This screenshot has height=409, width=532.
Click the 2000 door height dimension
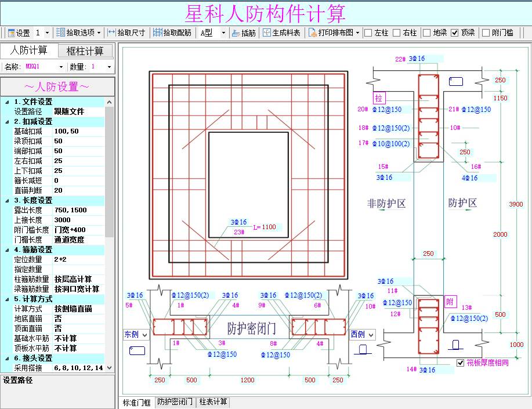500,234
